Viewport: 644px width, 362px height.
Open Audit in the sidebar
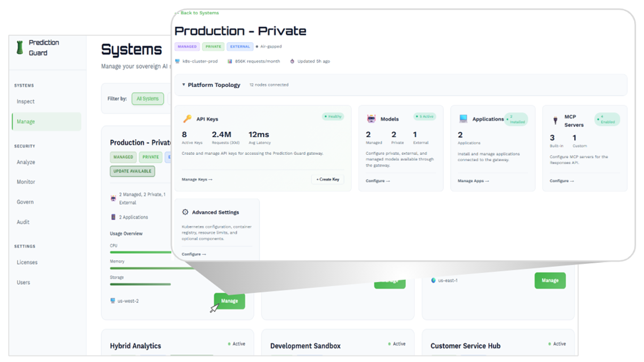23,222
